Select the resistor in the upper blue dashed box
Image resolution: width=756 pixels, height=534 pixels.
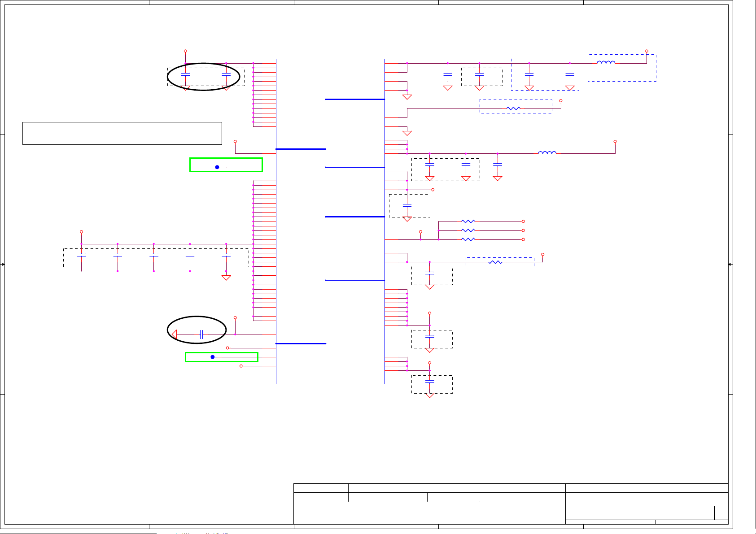(x=513, y=108)
